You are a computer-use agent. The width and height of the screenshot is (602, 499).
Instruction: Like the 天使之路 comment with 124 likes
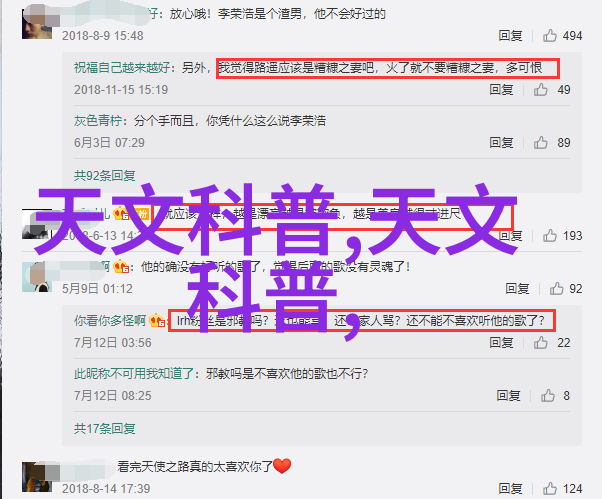coord(549,489)
